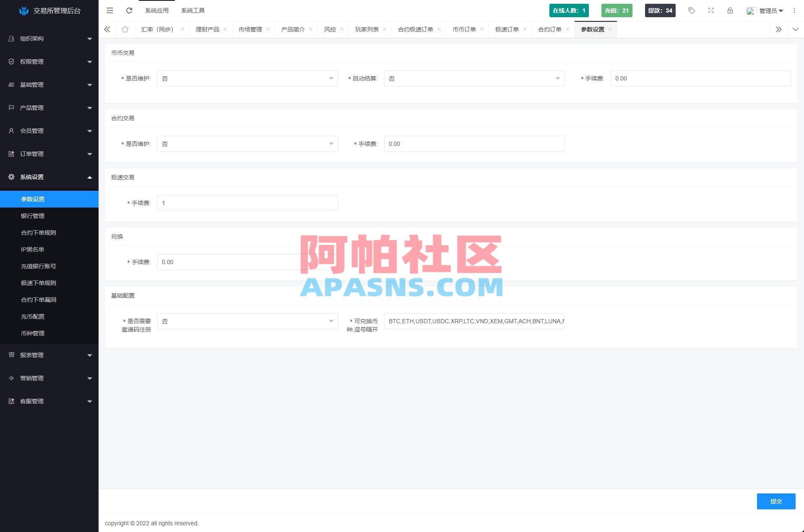804x532 pixels.
Task: Edit the 极速交易 手续费 input field
Action: [247, 203]
